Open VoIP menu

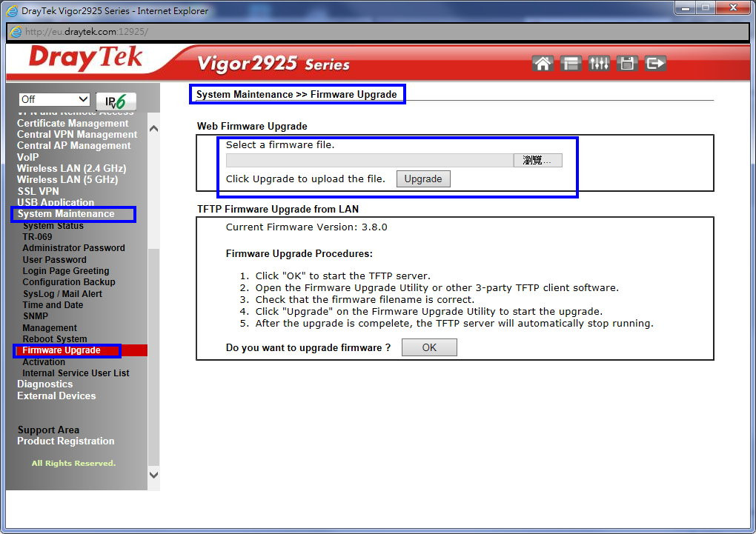[28, 157]
